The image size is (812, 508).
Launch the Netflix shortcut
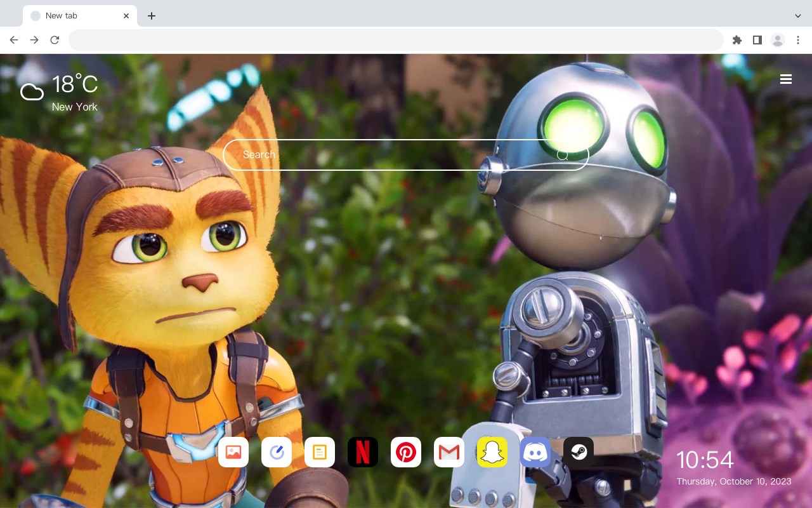pos(363,452)
